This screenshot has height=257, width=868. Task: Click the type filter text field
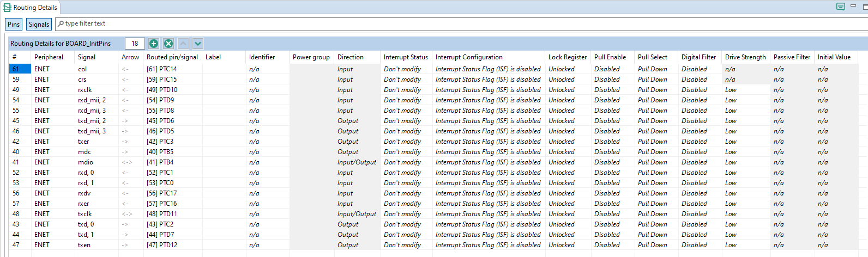tap(461, 24)
